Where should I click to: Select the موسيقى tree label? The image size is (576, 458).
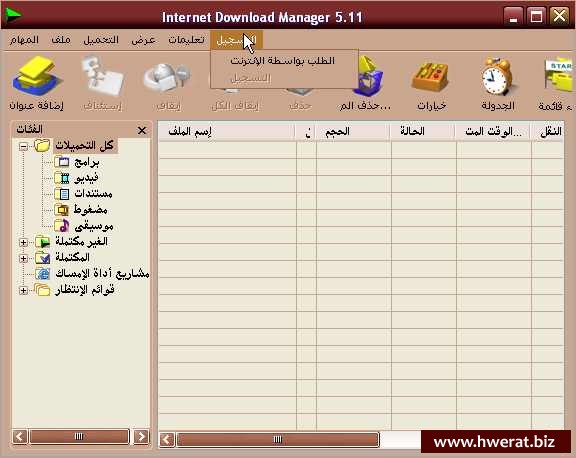coord(94,226)
